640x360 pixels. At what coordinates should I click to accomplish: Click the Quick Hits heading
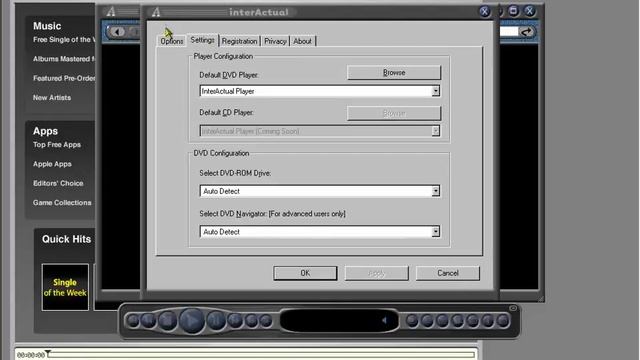[66, 239]
